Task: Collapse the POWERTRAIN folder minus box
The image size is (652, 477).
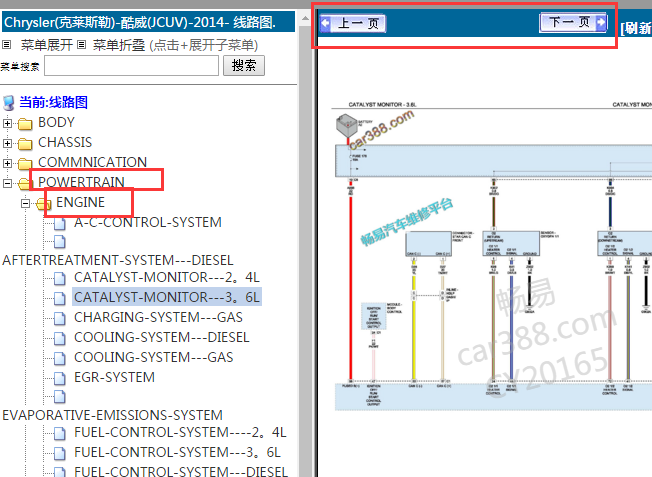Action: pos(7,183)
